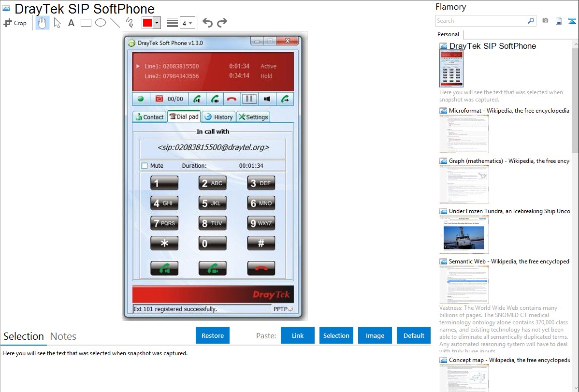Open the Semantic Web Wikipedia snapshot
579x392 pixels.
pyautogui.click(x=464, y=285)
